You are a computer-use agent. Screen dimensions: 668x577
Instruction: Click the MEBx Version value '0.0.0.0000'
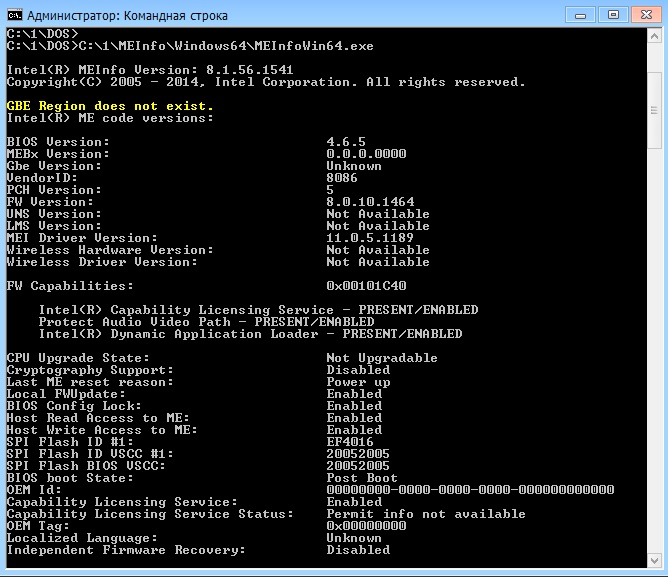coord(366,153)
